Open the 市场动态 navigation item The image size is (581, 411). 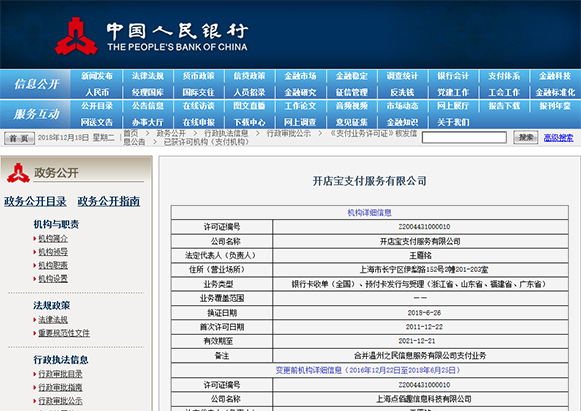[x=402, y=106]
